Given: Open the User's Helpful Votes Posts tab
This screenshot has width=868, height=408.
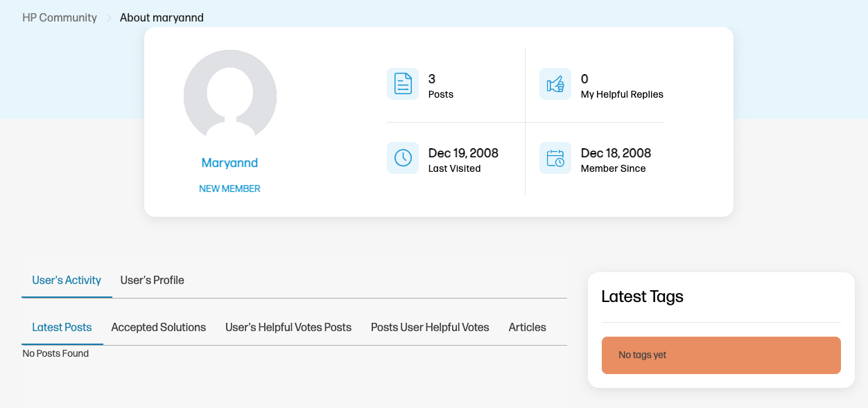Looking at the screenshot, I should point(288,327).
